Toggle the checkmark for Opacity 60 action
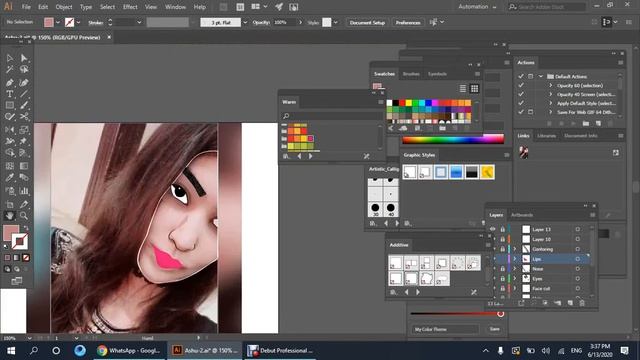The width and height of the screenshot is (640, 360). (x=521, y=85)
